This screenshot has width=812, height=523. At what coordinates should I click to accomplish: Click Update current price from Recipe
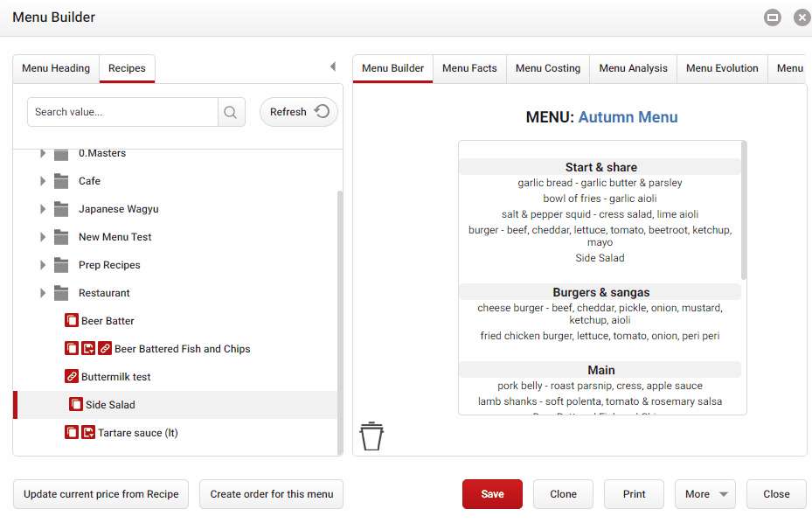101,493
